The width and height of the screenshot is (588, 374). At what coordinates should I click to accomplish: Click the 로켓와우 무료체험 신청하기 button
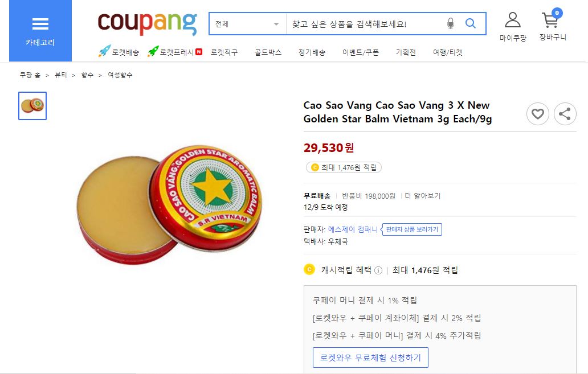[x=370, y=357]
